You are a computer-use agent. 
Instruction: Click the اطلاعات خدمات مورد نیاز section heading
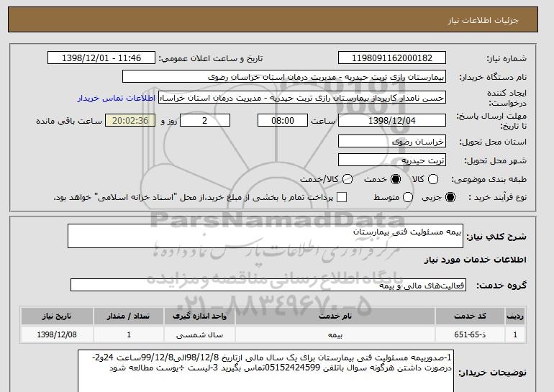coord(475,260)
